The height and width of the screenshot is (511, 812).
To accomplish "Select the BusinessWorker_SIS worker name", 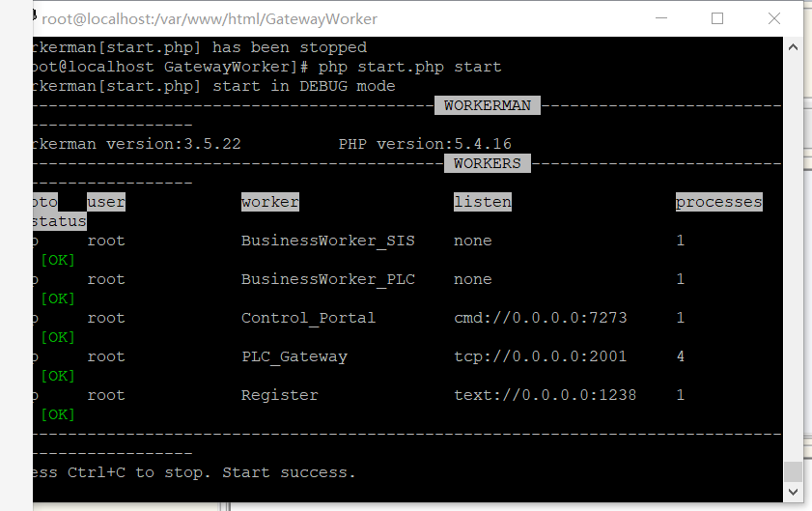I will (x=328, y=241).
